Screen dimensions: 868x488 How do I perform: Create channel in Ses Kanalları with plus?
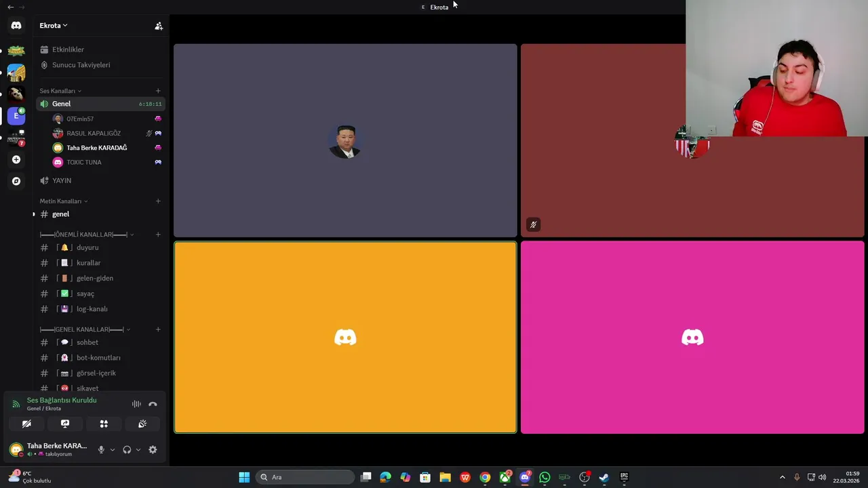[x=158, y=91]
